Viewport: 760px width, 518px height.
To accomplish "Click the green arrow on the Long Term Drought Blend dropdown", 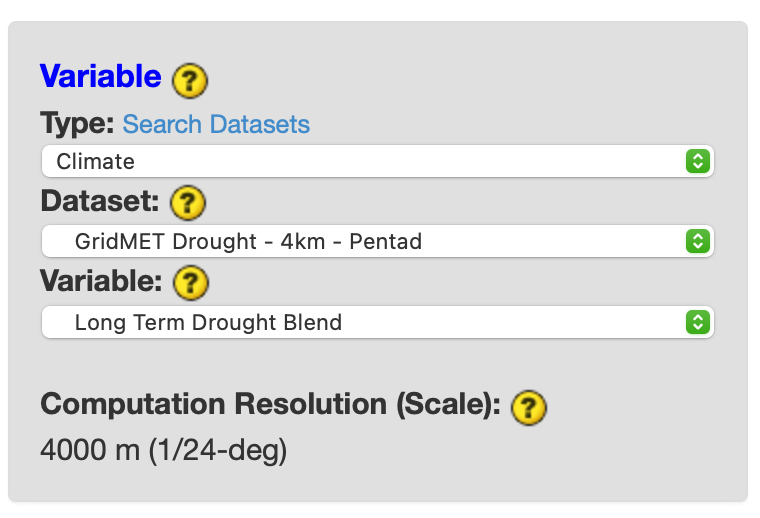I will 697,322.
